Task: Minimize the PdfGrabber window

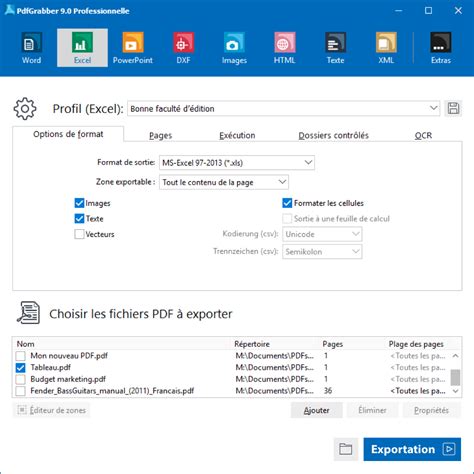Action: 398,11
